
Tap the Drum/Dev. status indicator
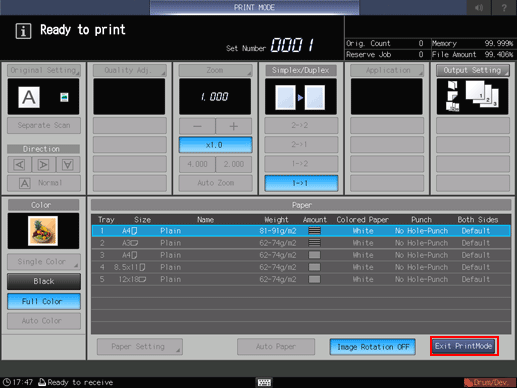pyautogui.click(x=489, y=382)
